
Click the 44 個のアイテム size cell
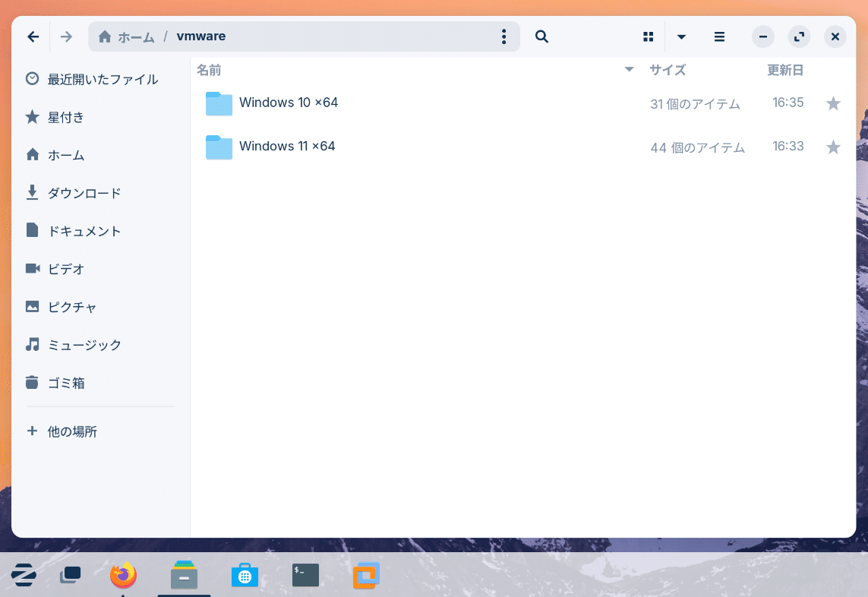(x=697, y=148)
